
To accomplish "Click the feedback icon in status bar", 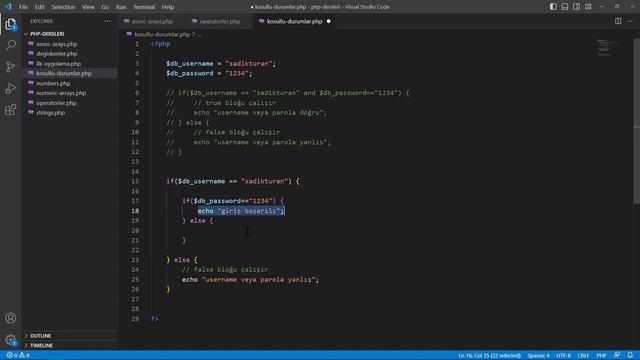I will (x=617, y=355).
